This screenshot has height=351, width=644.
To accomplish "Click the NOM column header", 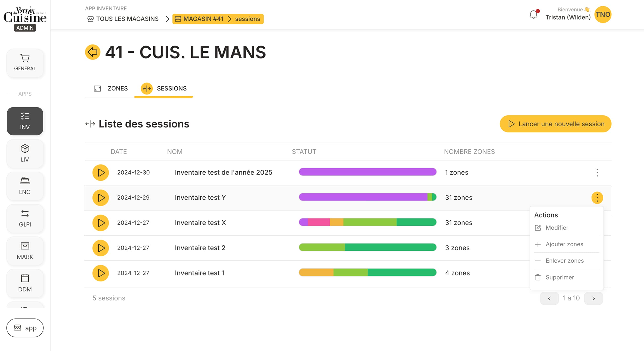I will coord(175,152).
